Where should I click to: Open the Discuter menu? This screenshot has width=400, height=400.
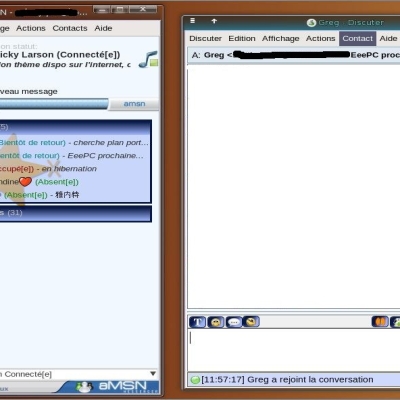tap(205, 39)
